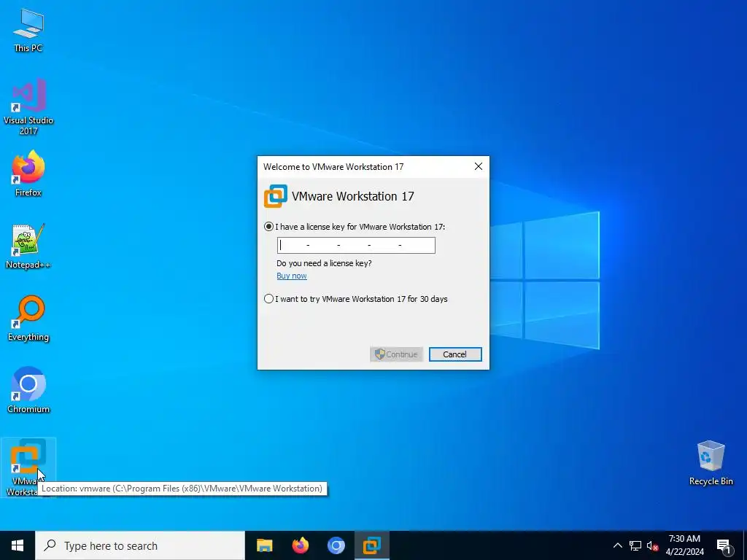Cancel the VMware welcome dialog

pyautogui.click(x=455, y=354)
